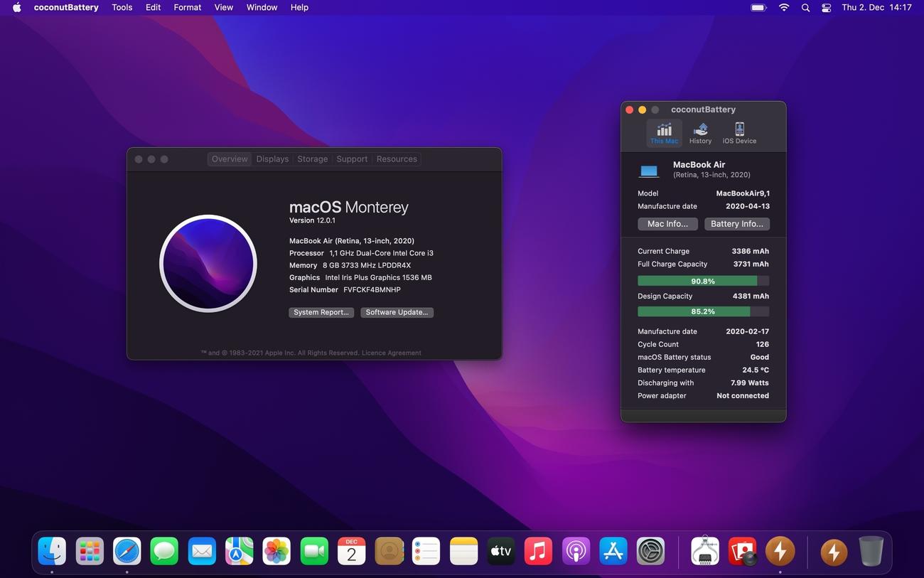Open History view in coconutBattery
This screenshot has height=578, width=924.
[700, 133]
